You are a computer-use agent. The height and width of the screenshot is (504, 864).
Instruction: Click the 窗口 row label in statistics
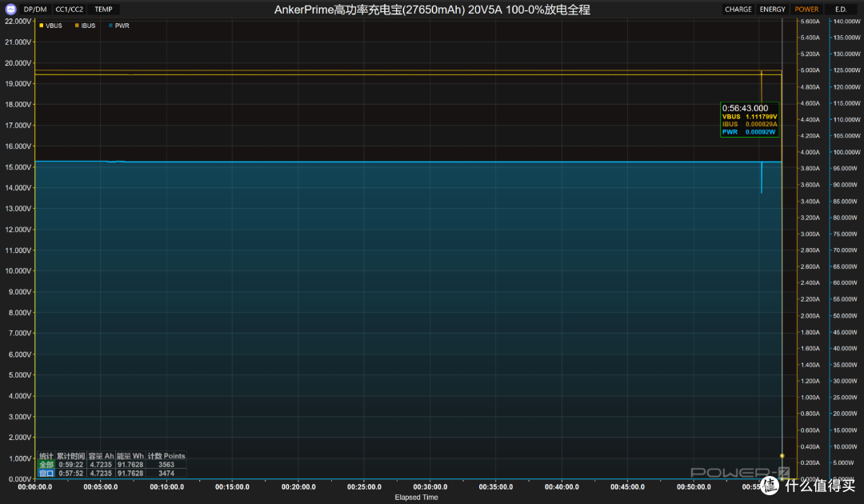46,473
